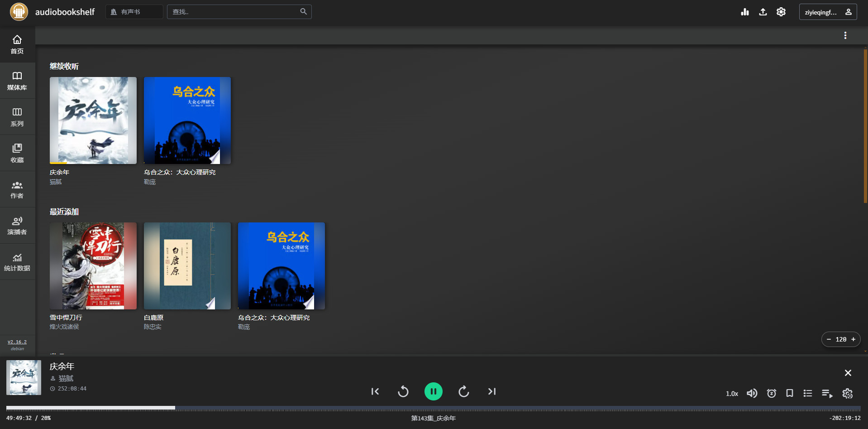Open the stats bar-chart icon in header
868x429 pixels.
[745, 12]
